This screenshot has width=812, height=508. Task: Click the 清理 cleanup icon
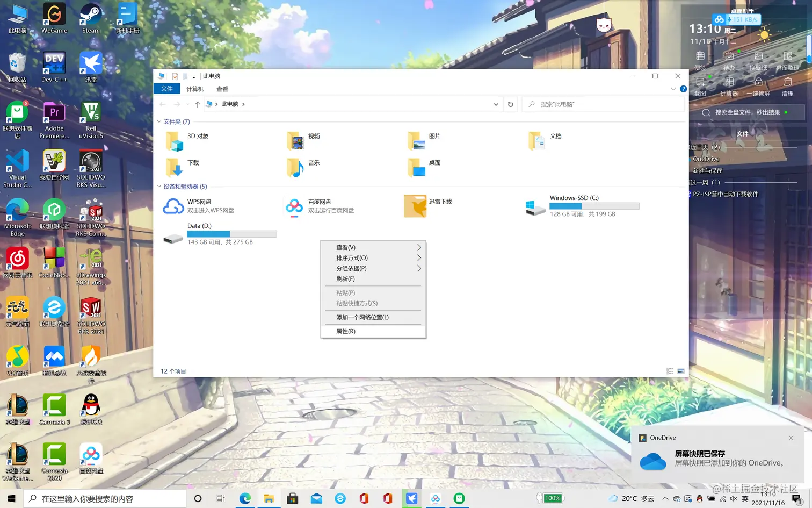[x=788, y=86]
